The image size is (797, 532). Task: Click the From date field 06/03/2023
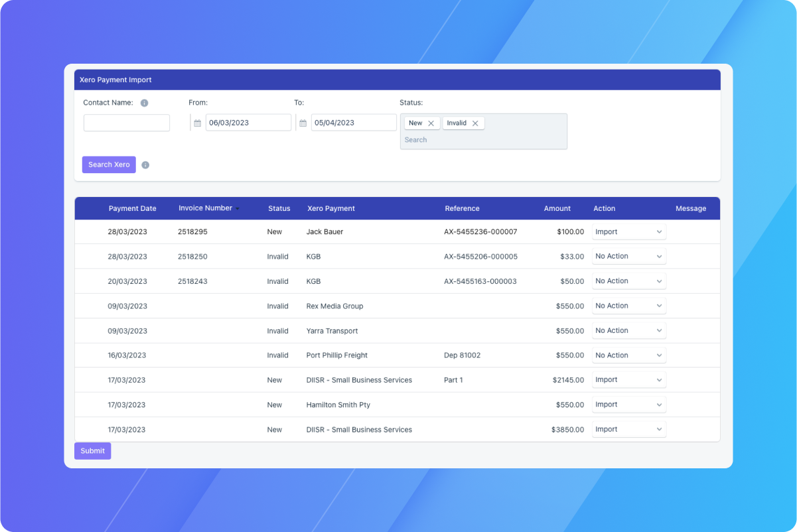pyautogui.click(x=248, y=123)
